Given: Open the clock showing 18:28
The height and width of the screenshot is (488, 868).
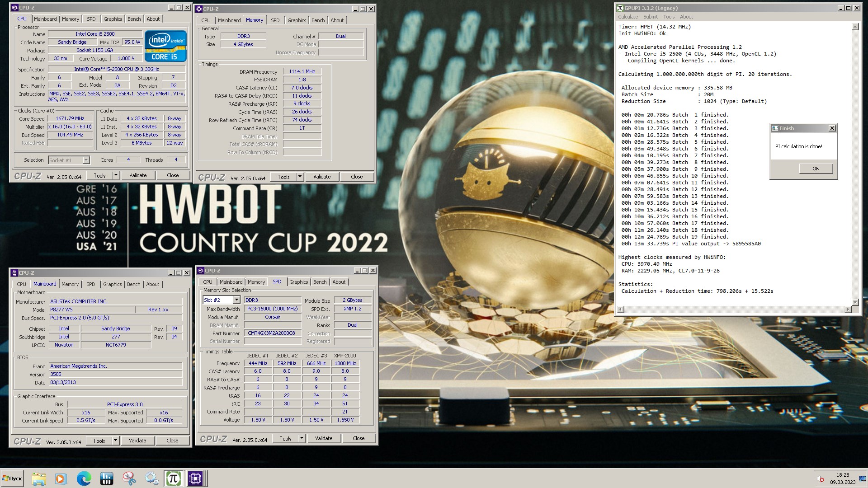Looking at the screenshot, I should pyautogui.click(x=843, y=475).
